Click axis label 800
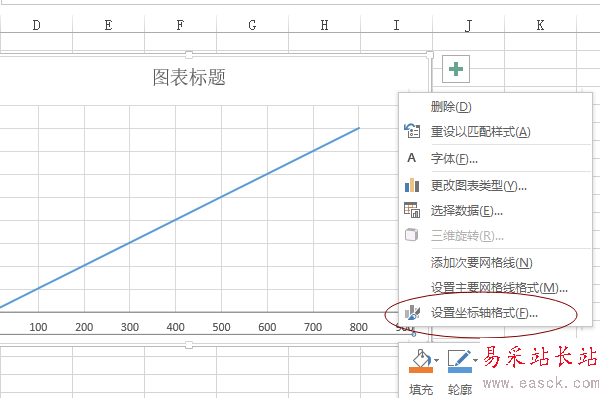 pos(359,327)
